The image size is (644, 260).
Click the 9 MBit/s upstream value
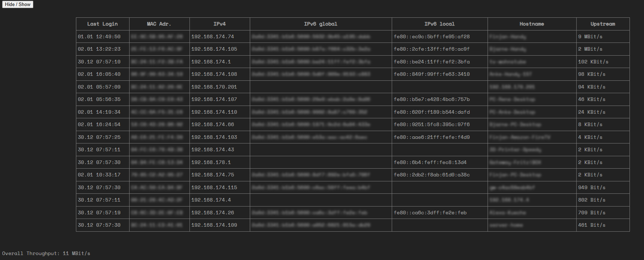pos(590,36)
